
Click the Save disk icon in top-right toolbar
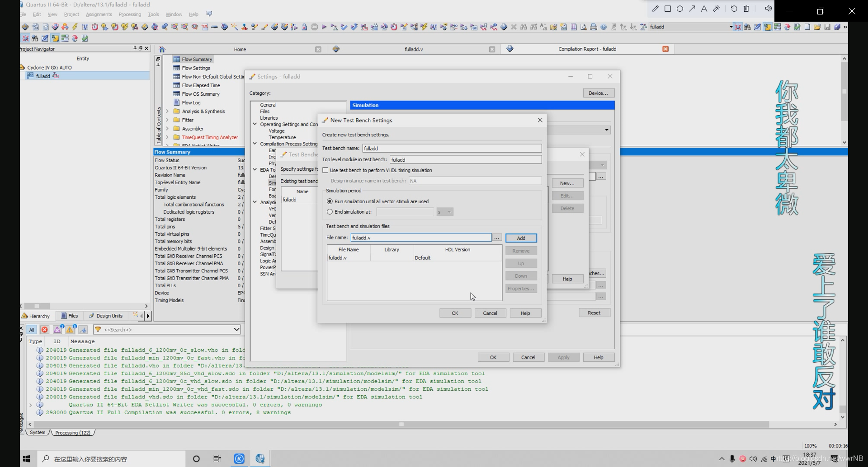827,27
